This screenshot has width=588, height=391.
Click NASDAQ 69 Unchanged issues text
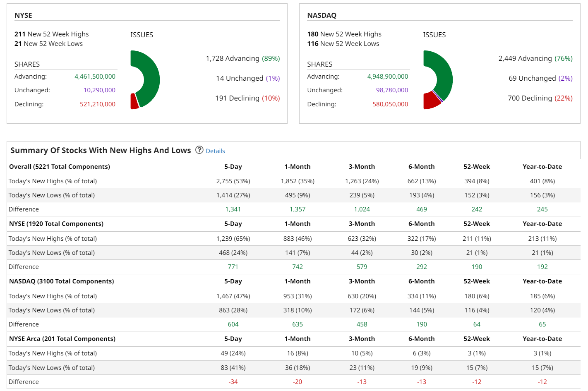point(540,78)
